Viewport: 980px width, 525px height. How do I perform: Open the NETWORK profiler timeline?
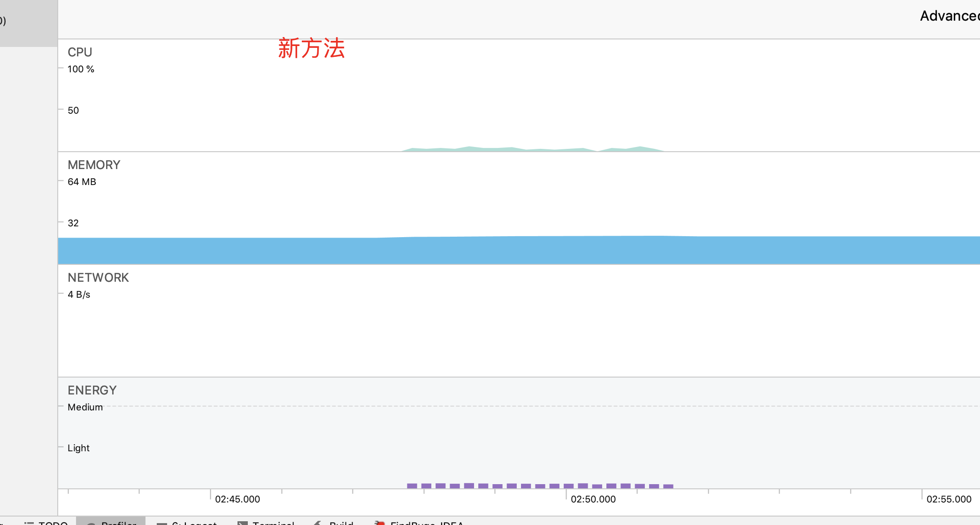[519, 321]
